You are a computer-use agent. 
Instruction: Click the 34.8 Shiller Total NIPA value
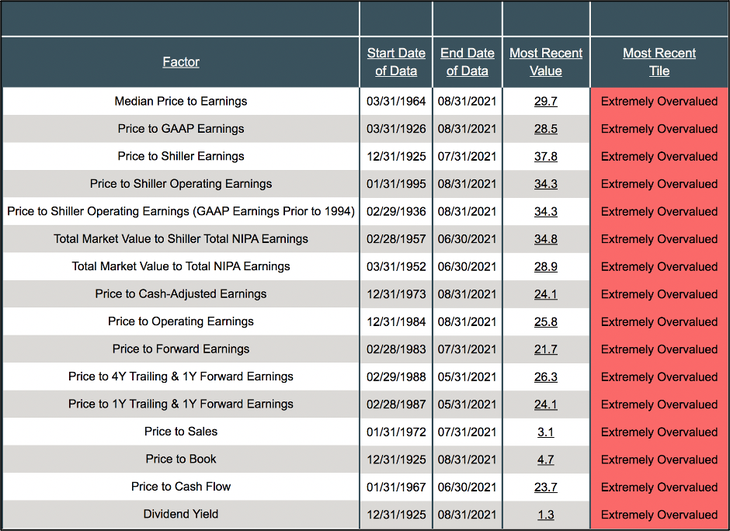546,239
